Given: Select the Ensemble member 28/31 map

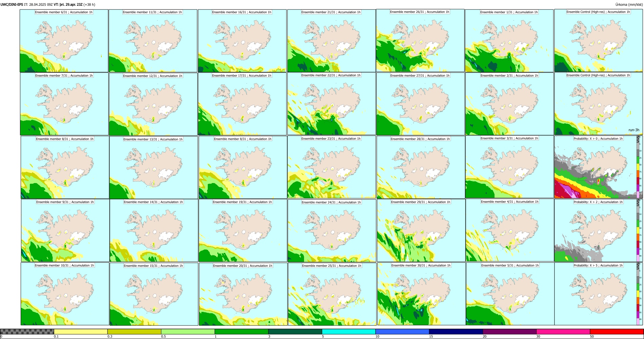Looking at the screenshot, I should (x=421, y=167).
